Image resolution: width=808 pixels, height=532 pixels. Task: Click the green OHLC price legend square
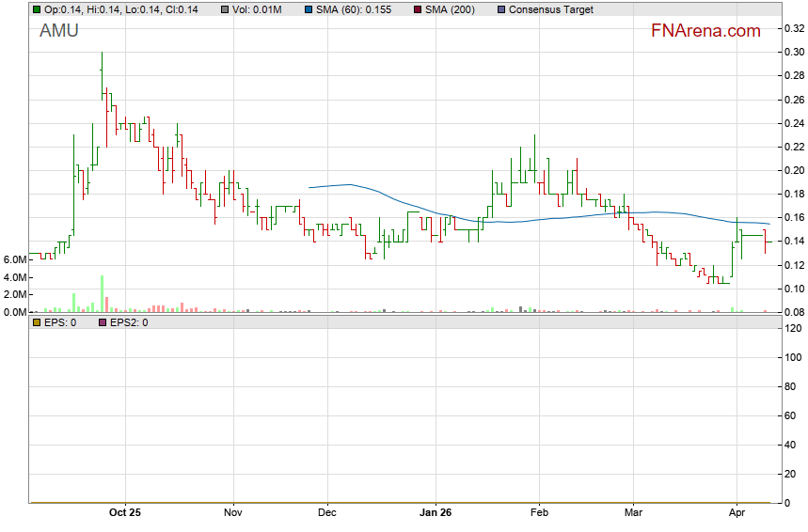pos(37,9)
